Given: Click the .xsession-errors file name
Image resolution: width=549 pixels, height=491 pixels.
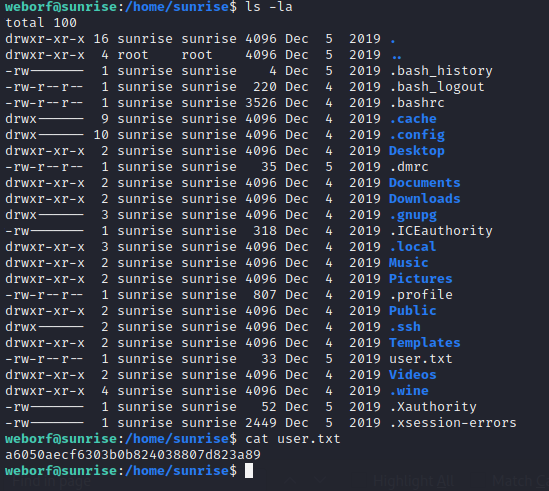Looking at the screenshot, I should [453, 423].
